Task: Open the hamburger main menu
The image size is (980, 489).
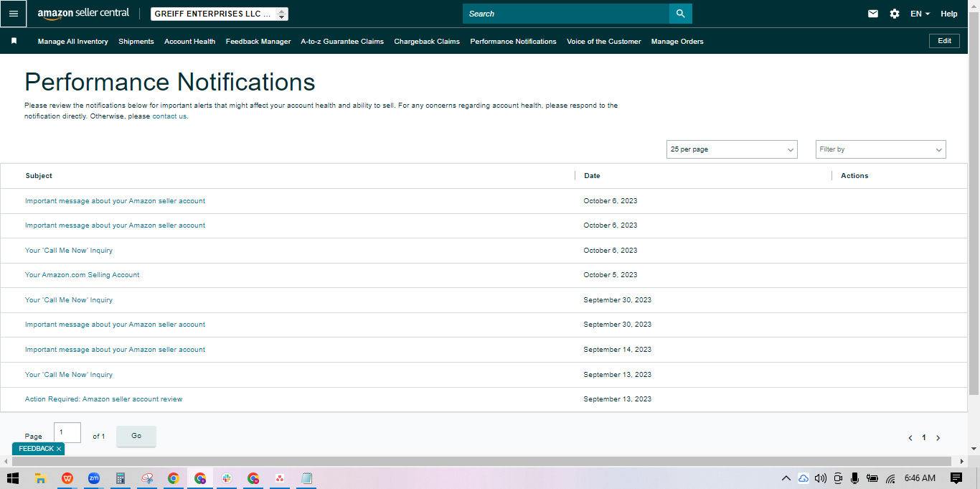Action: pos(13,14)
